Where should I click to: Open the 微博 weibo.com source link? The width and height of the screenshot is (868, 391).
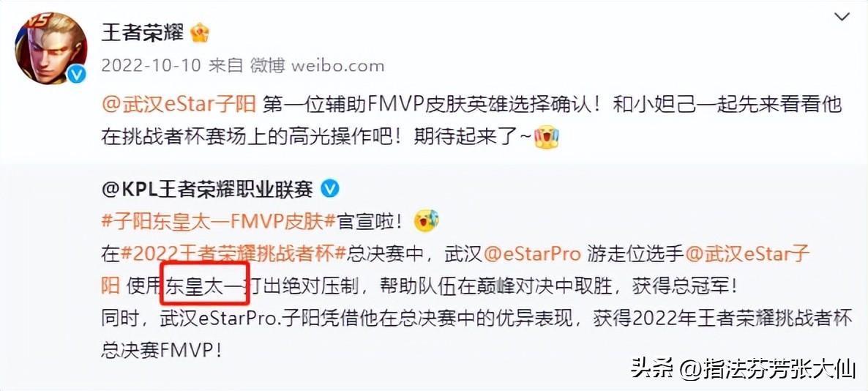pos(317,66)
